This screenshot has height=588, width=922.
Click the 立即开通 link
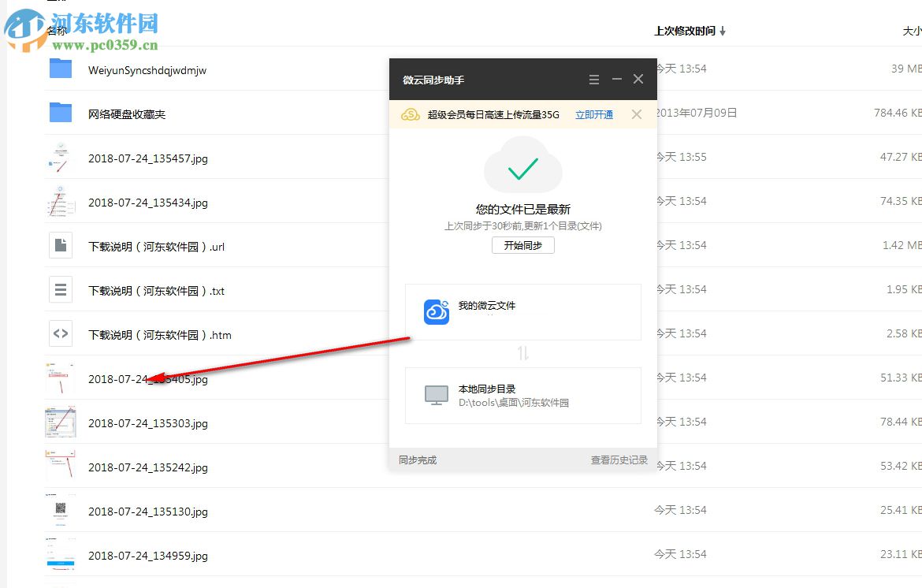593,114
